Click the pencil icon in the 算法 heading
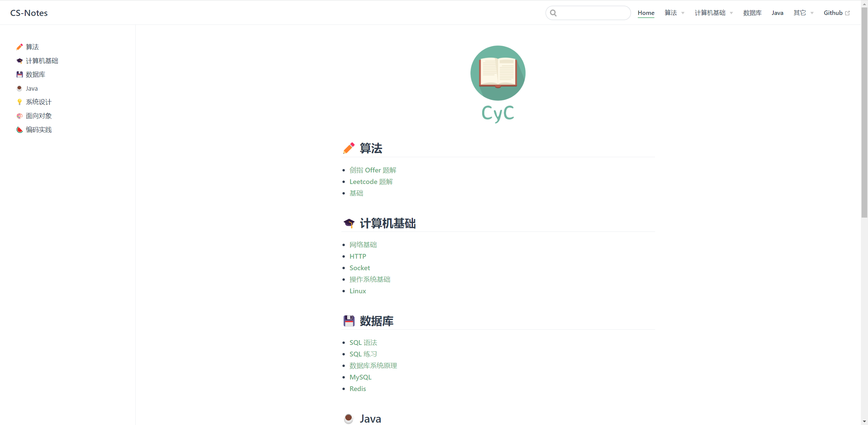 point(349,148)
